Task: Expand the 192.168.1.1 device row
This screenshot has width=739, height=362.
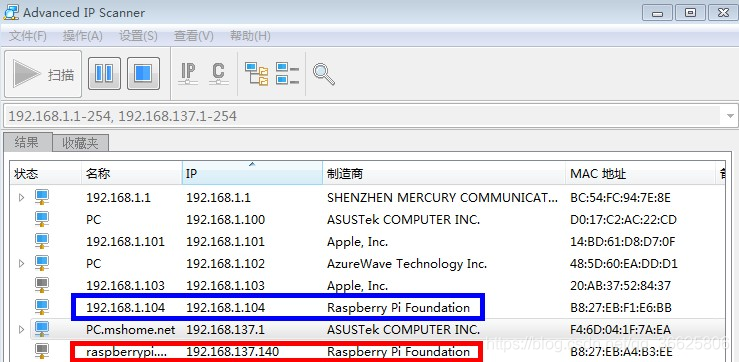Action: tap(21, 197)
